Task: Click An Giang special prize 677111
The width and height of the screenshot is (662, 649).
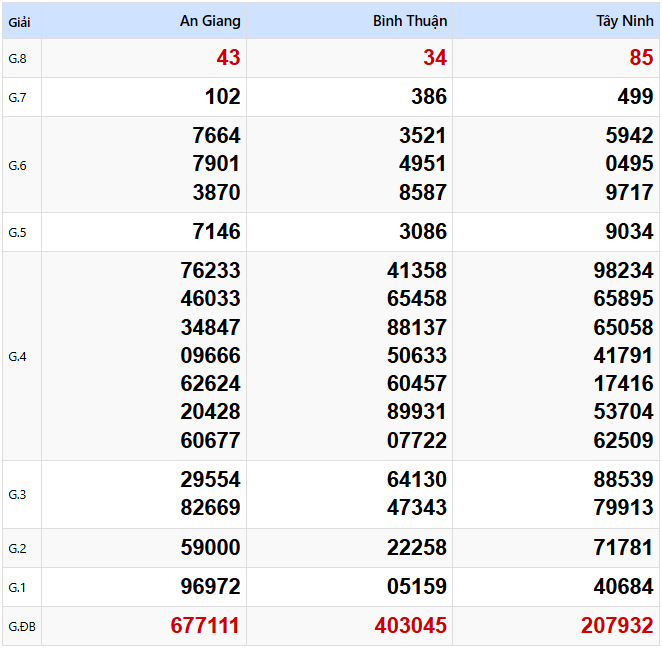Action: (x=205, y=625)
